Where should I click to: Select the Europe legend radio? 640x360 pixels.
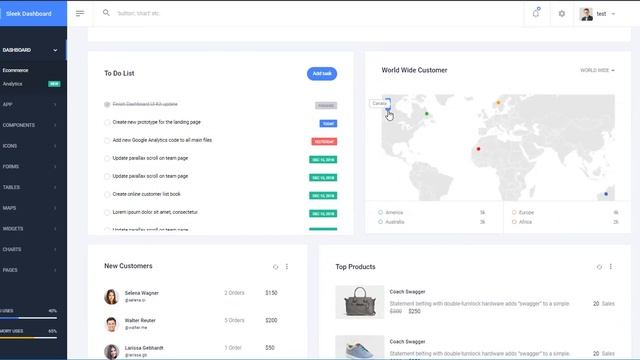514,212
